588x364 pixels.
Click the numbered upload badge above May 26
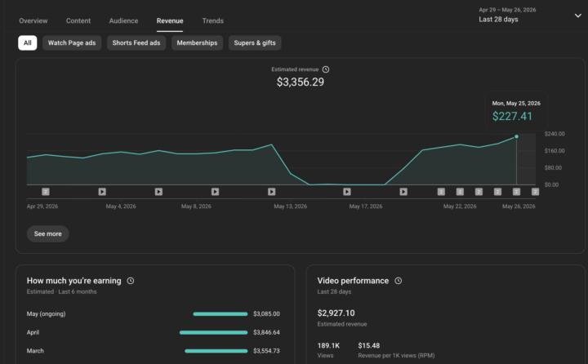pos(535,192)
